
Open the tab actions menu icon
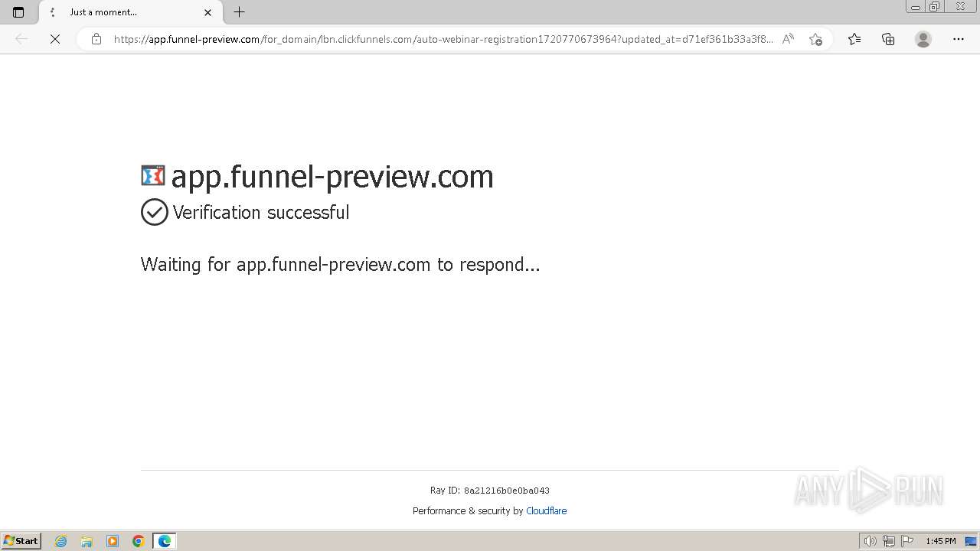pos(18,12)
